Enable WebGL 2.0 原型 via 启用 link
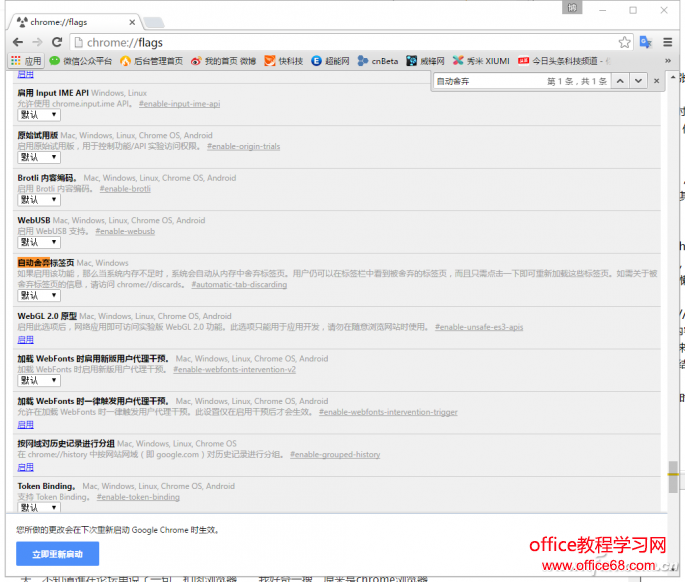The image size is (685, 582). pos(25,340)
